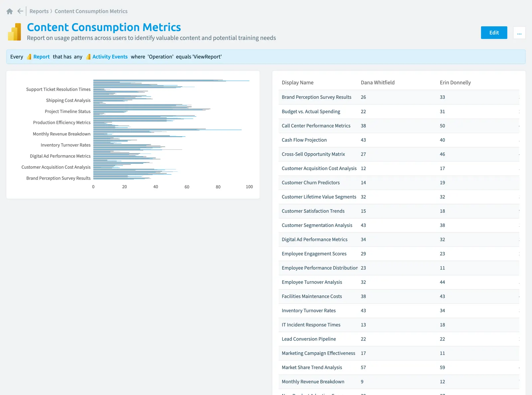Click the icon beside Activity Events
This screenshot has width=532, height=395.
[x=88, y=57]
